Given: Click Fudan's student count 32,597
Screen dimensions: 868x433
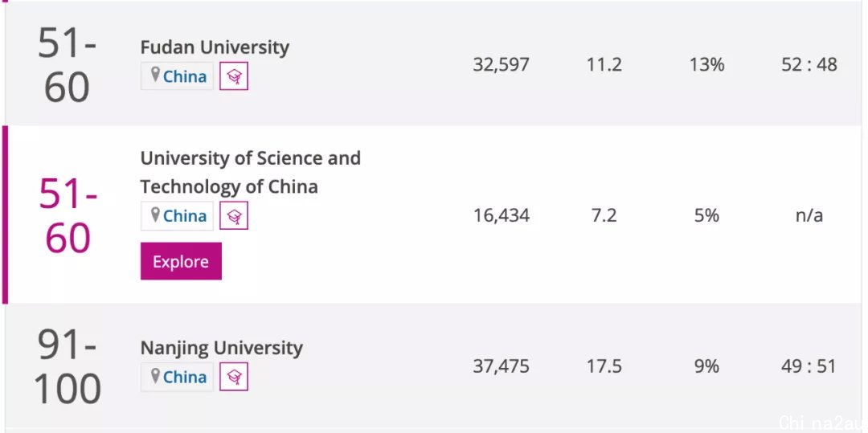Looking at the screenshot, I should tap(501, 65).
